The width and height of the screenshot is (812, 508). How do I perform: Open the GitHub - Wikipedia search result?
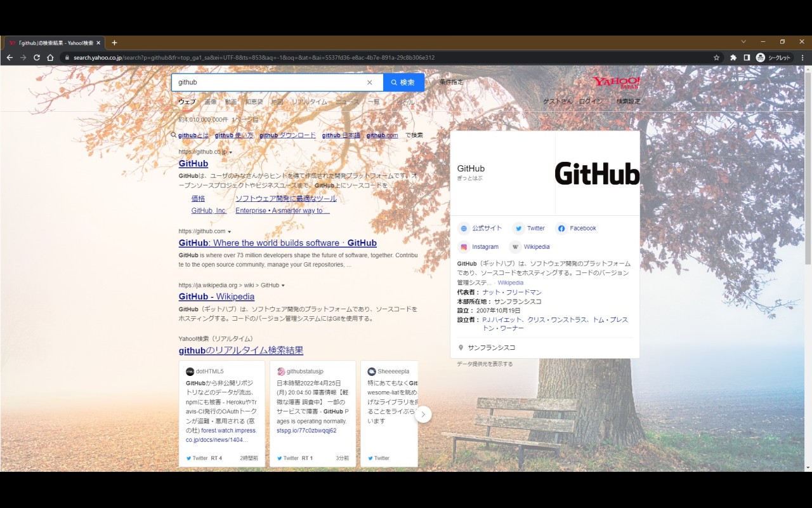216,297
